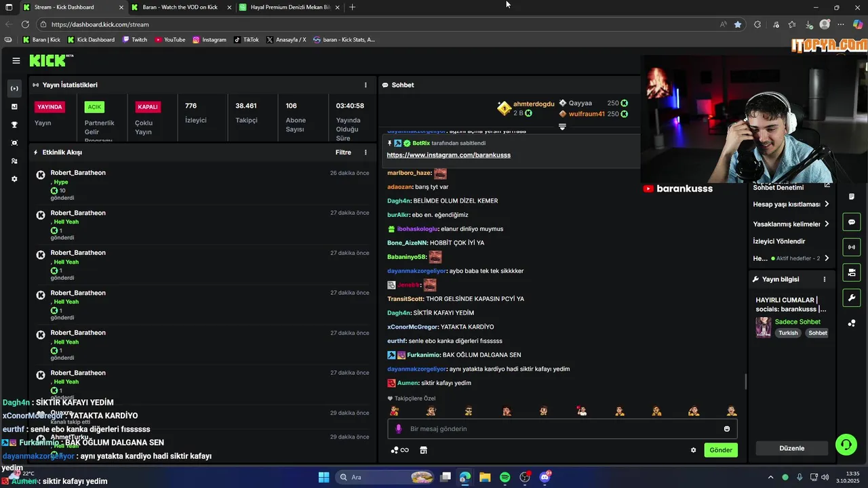
Task: Click the document icon in right rail
Action: point(852,197)
